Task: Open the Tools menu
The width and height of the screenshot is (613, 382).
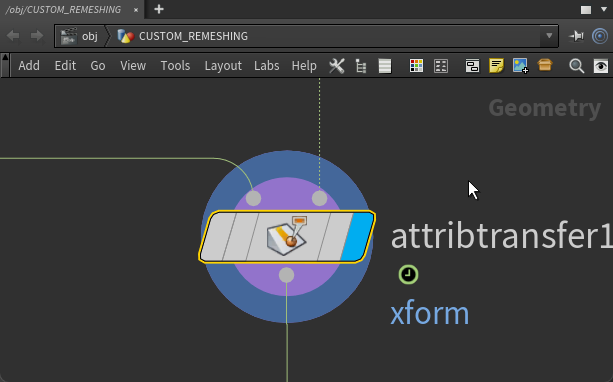Action: tap(175, 66)
